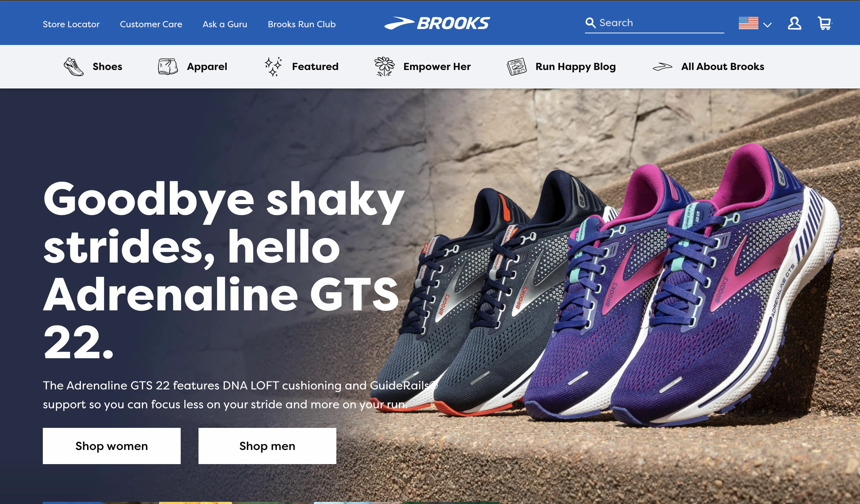Screen dimensions: 860x504
Task: Click the running shoe icon beside Shoes
Action: (x=74, y=67)
